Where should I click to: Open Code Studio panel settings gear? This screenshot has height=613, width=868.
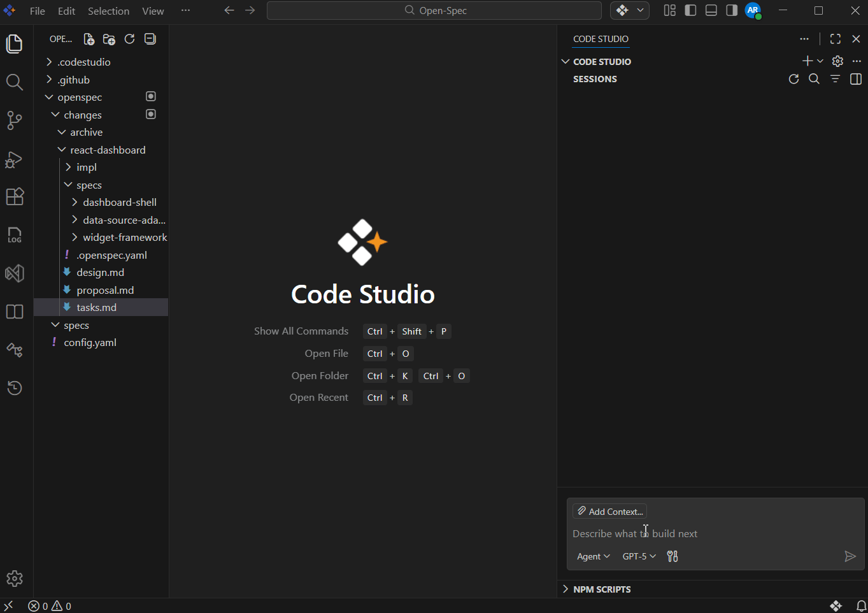pos(837,61)
